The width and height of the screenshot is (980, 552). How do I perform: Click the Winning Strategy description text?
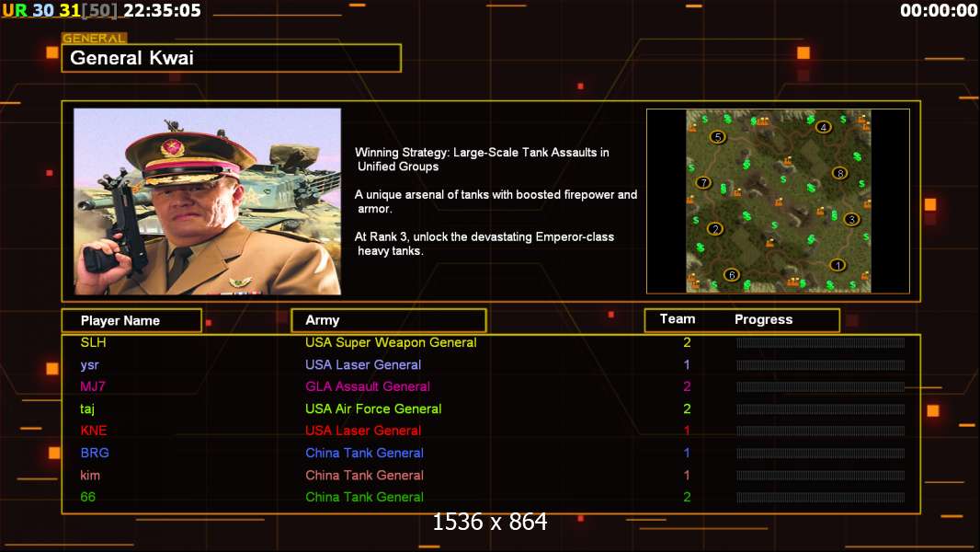pos(482,159)
